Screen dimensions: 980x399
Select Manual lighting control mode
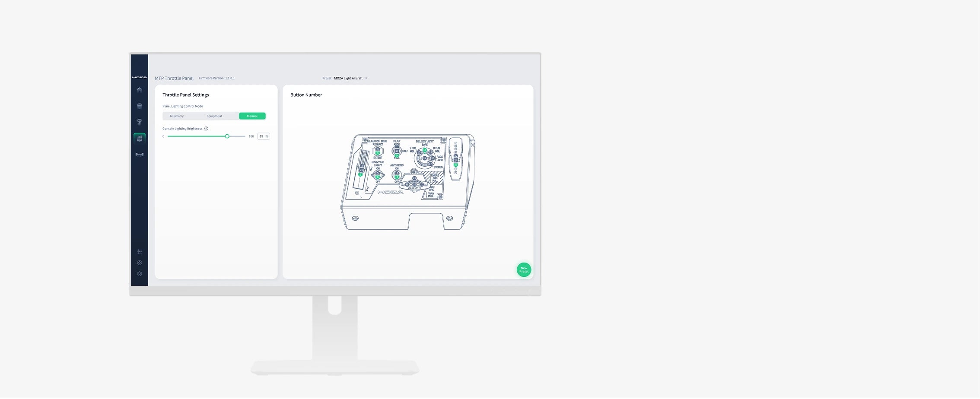click(x=252, y=116)
